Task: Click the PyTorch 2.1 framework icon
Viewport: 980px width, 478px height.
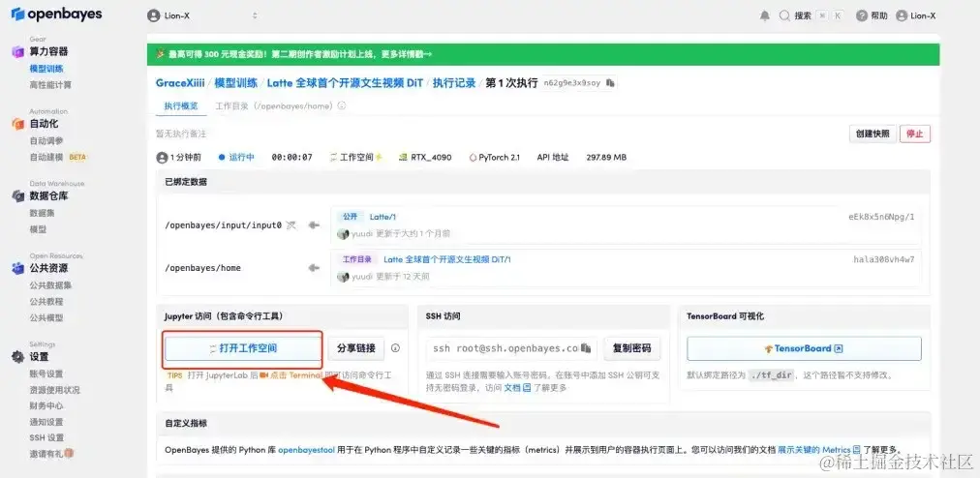Action: click(474, 158)
